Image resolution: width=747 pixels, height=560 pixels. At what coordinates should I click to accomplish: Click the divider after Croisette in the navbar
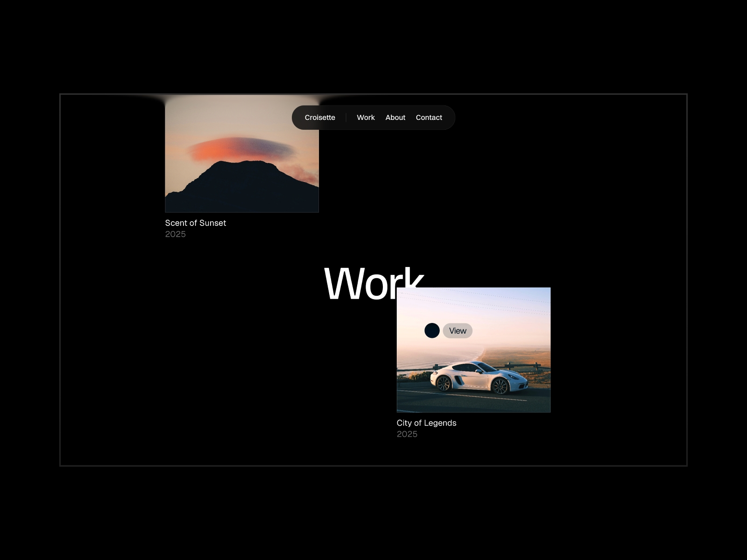[x=345, y=117]
